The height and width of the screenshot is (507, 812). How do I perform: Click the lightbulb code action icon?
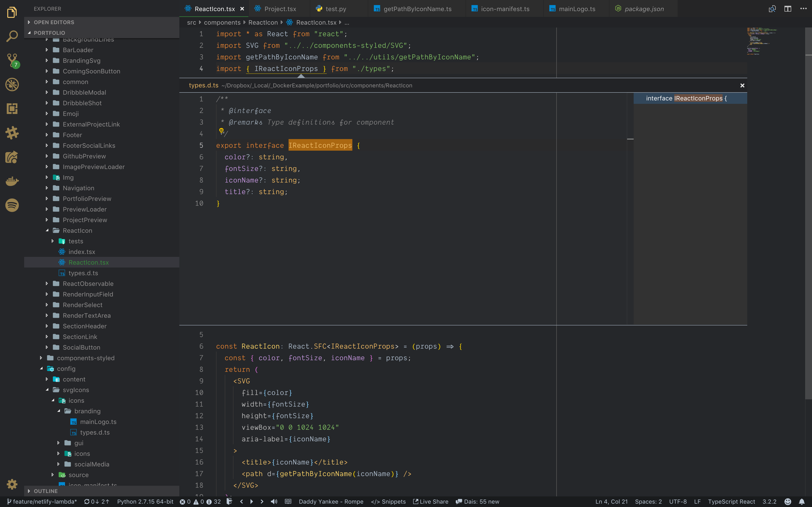click(221, 131)
